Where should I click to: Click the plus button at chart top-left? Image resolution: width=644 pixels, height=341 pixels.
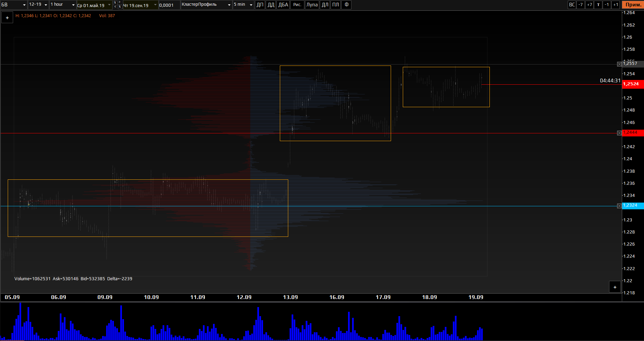click(x=7, y=18)
